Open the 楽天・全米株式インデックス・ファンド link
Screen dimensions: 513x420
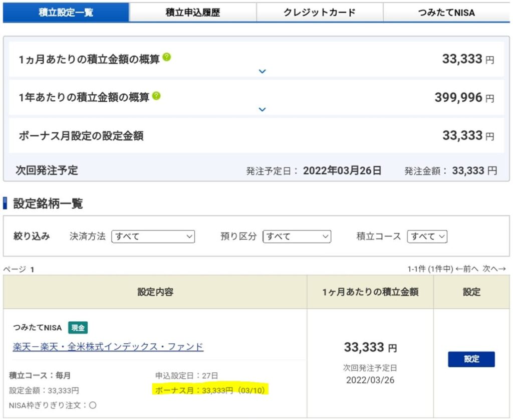click(108, 347)
